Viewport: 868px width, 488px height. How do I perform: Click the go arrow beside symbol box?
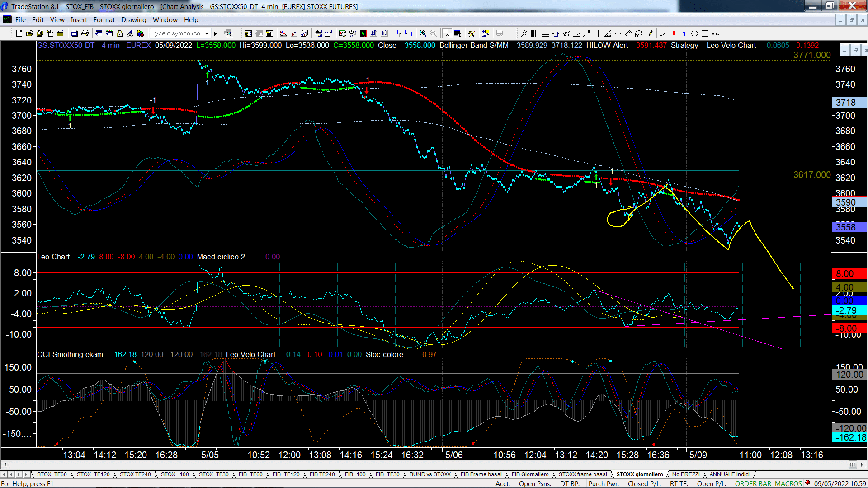[x=215, y=33]
